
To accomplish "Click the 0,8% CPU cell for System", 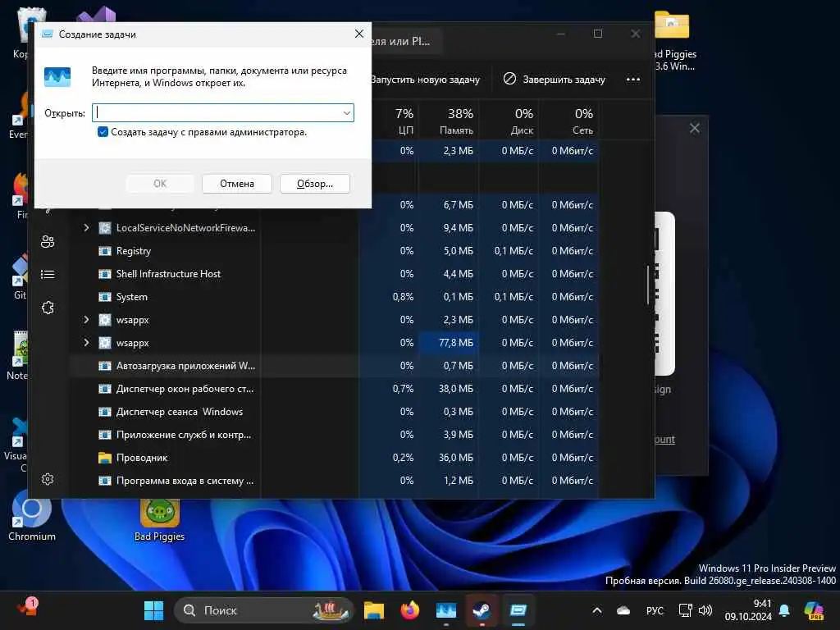I will tap(388, 297).
